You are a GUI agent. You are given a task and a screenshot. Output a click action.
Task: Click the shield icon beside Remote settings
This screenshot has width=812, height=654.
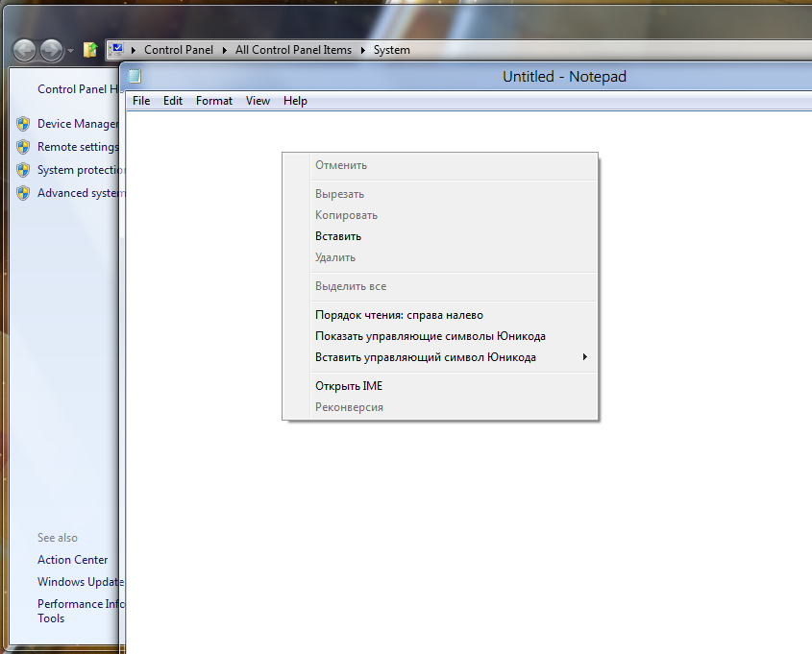[23, 147]
